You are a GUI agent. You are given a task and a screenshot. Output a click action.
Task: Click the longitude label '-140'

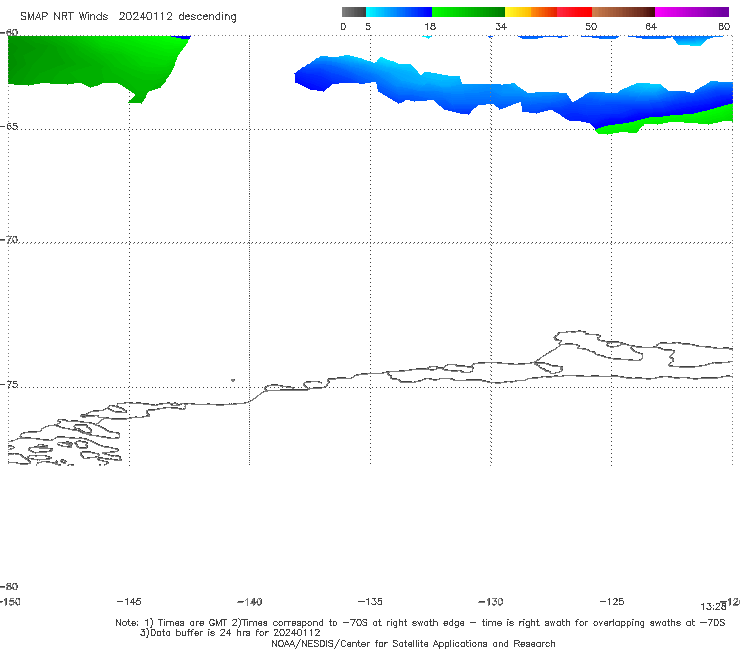tap(250, 602)
